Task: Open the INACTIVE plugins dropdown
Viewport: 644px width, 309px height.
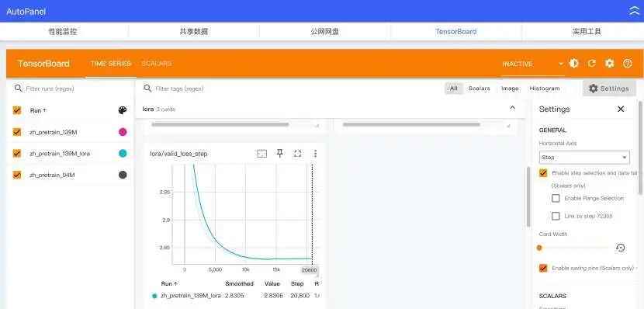Action: pos(533,64)
